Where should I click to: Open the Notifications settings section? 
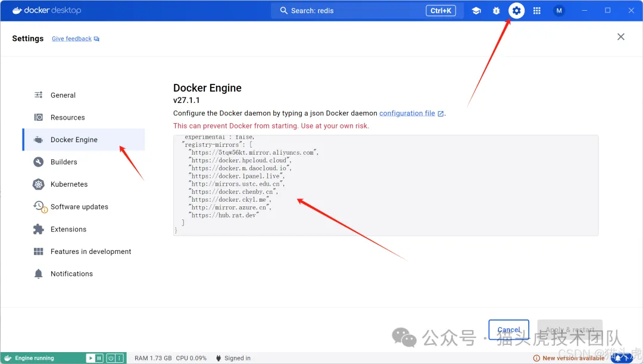pos(84,274)
